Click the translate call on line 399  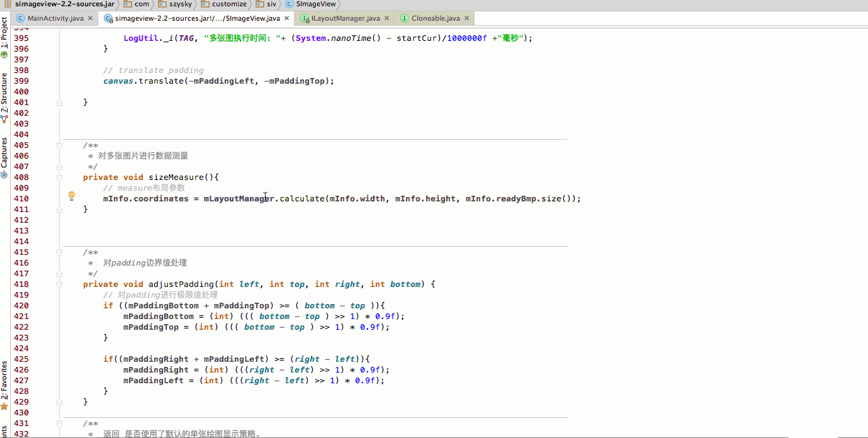[161, 81]
